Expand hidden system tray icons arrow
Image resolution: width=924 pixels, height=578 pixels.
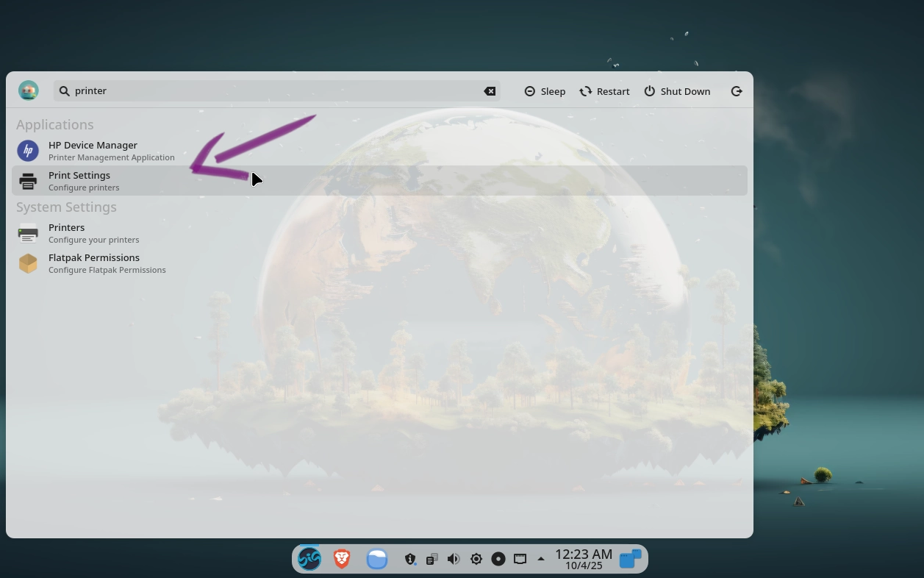pyautogui.click(x=541, y=559)
